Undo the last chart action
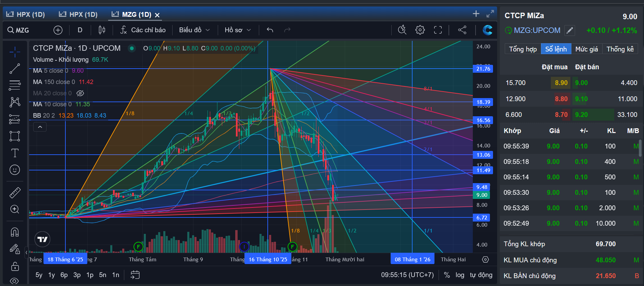 [x=270, y=30]
